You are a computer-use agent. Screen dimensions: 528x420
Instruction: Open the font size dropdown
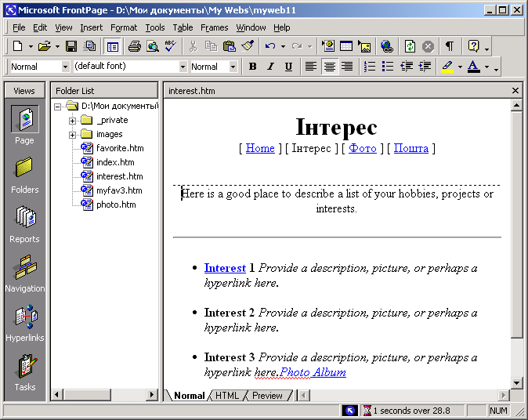coord(233,67)
